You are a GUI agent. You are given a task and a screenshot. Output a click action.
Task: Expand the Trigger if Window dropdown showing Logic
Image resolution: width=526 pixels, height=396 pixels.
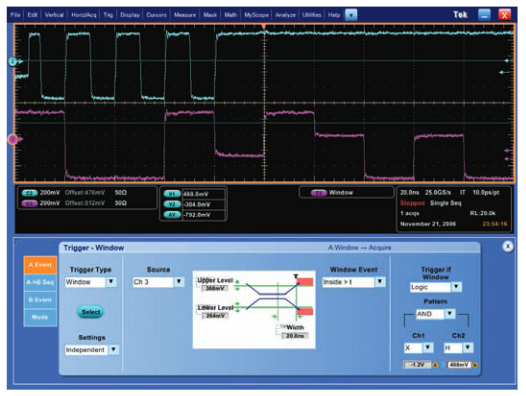coord(456,287)
